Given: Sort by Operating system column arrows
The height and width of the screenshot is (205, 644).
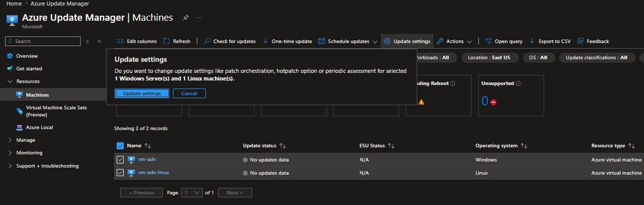Looking at the screenshot, I should pos(524,146).
